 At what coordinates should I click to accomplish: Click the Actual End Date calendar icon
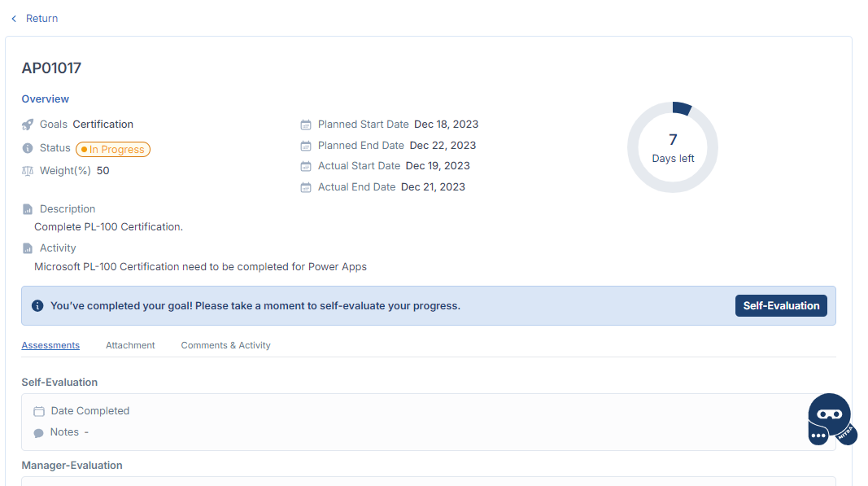[x=306, y=187]
